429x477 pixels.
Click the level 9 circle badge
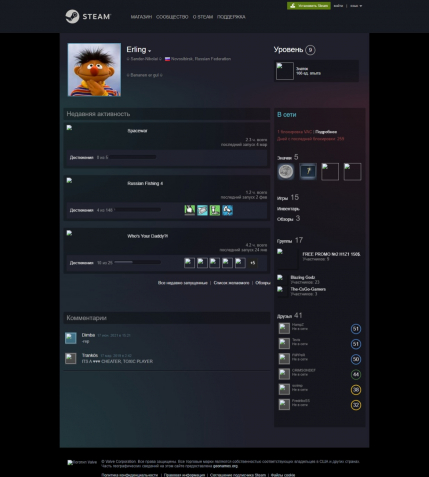(310, 50)
